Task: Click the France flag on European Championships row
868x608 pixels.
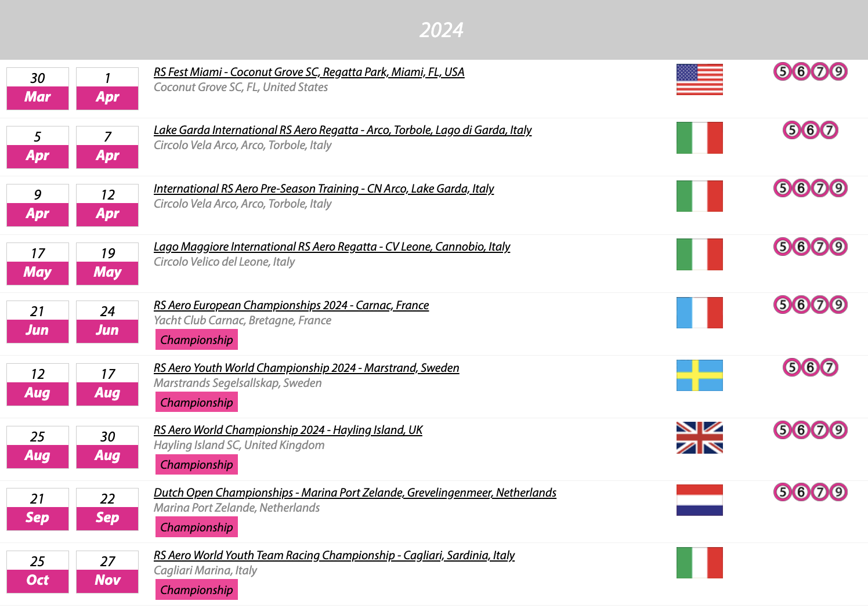Action: tap(699, 313)
